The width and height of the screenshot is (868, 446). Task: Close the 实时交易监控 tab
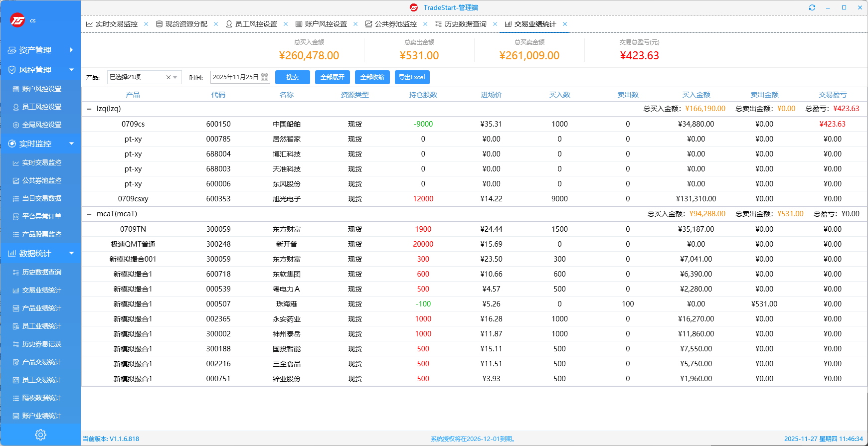tap(146, 24)
